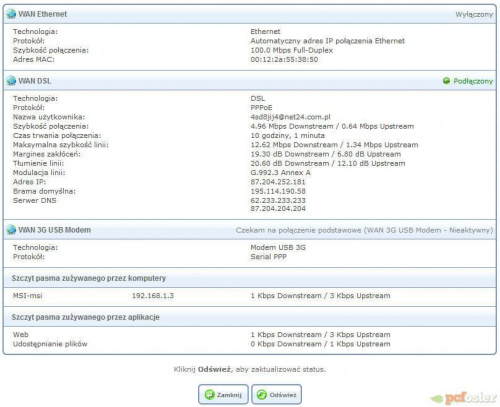This screenshot has width=500, height=407.
Task: Click the refresh icon on Odśwież button
Action: 262,395
